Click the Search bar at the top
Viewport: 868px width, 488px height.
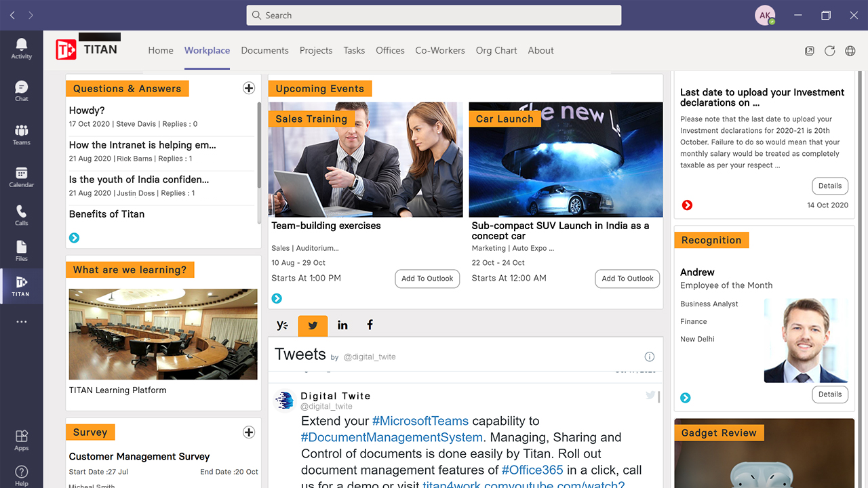434,15
